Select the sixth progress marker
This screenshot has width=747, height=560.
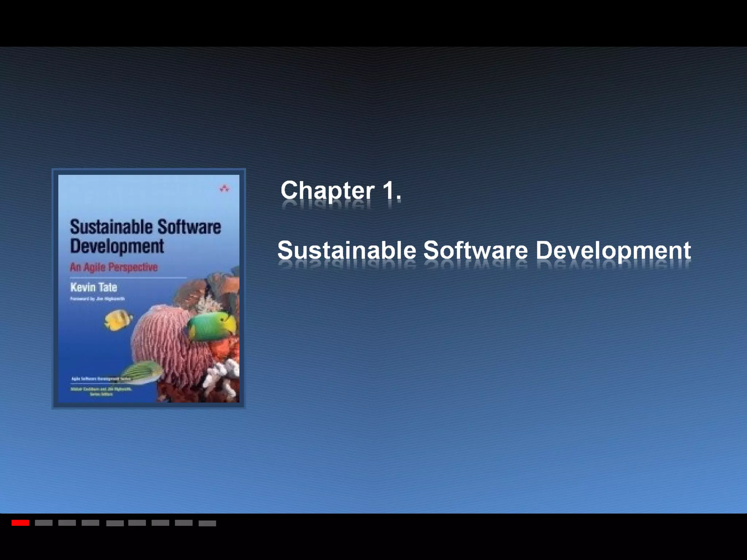click(x=137, y=523)
